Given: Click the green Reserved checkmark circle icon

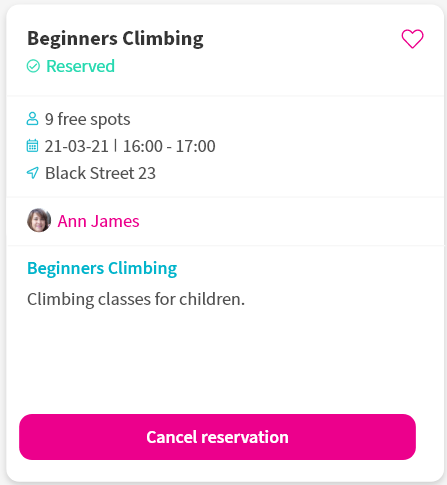Looking at the screenshot, I should point(33,66).
